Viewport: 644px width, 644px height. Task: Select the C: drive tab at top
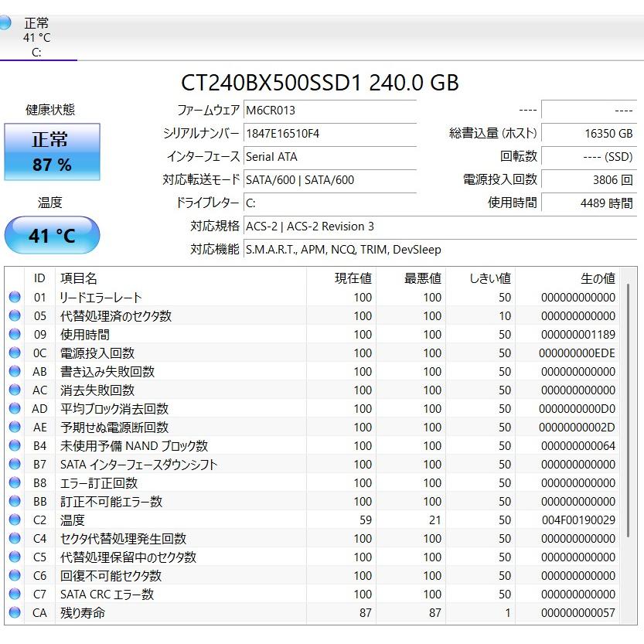point(37,38)
